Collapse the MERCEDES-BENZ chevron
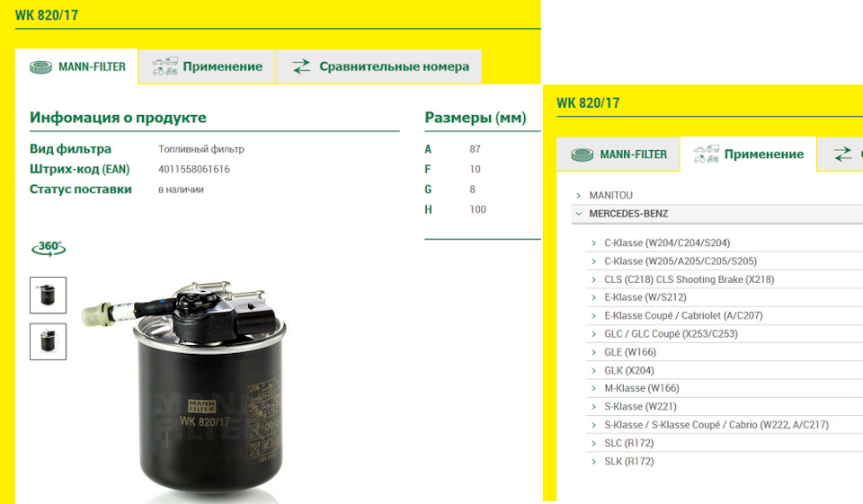 click(578, 214)
